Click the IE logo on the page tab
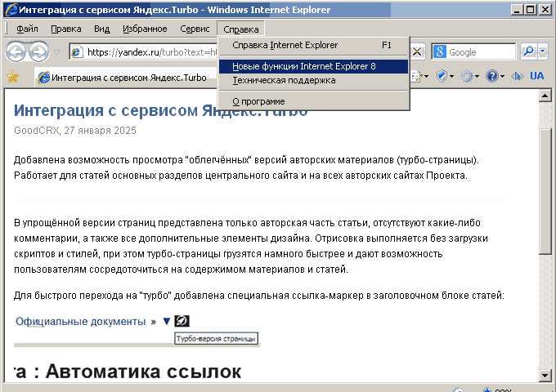Viewport: 556px width, 392px height. pos(43,78)
